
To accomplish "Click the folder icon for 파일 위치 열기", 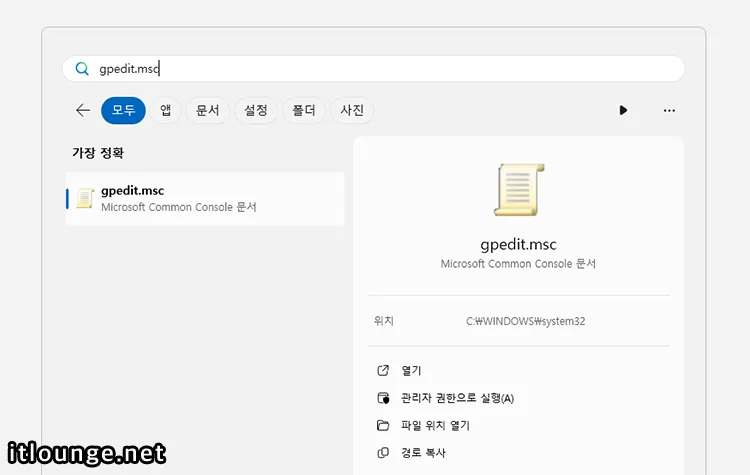I will (383, 425).
